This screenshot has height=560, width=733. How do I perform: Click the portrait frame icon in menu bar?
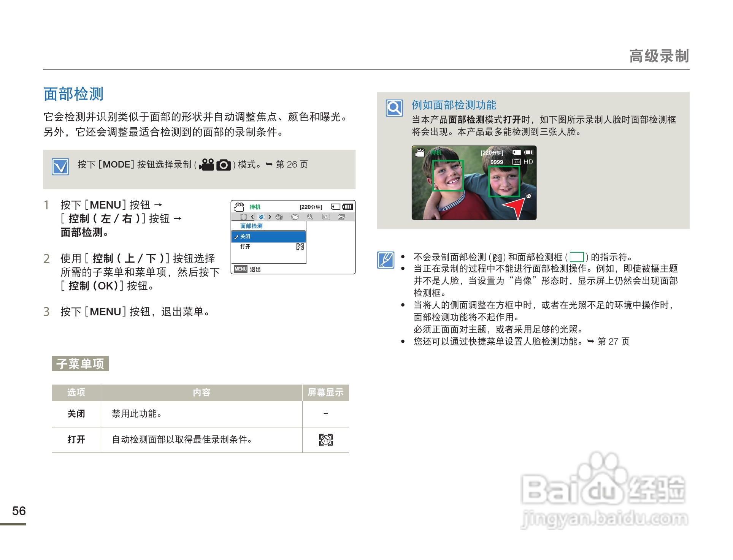click(x=326, y=217)
